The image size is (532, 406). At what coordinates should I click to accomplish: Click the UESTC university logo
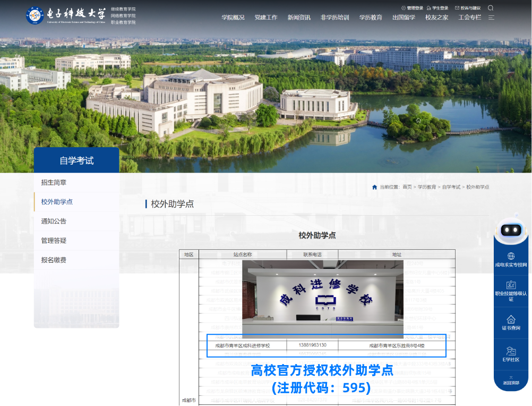tap(66, 15)
